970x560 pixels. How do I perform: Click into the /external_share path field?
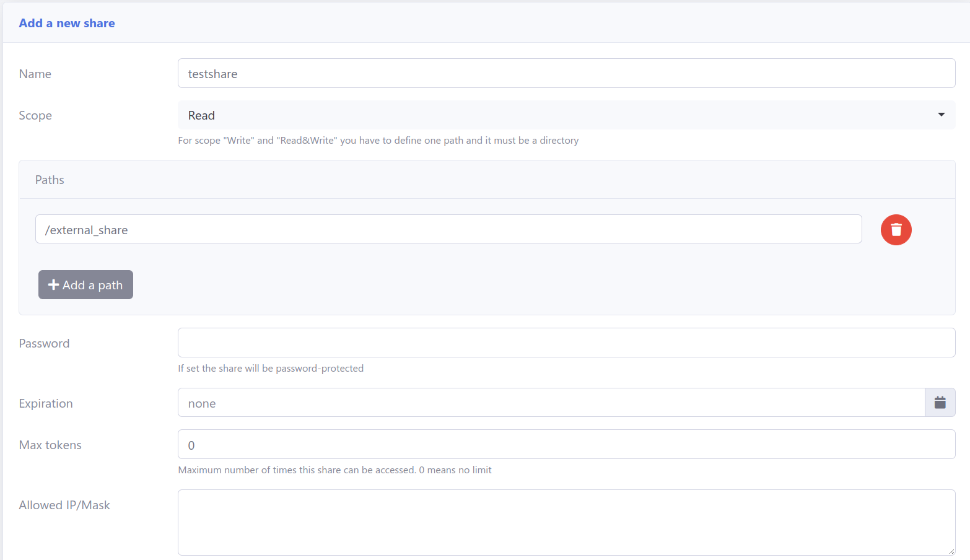[448, 229]
